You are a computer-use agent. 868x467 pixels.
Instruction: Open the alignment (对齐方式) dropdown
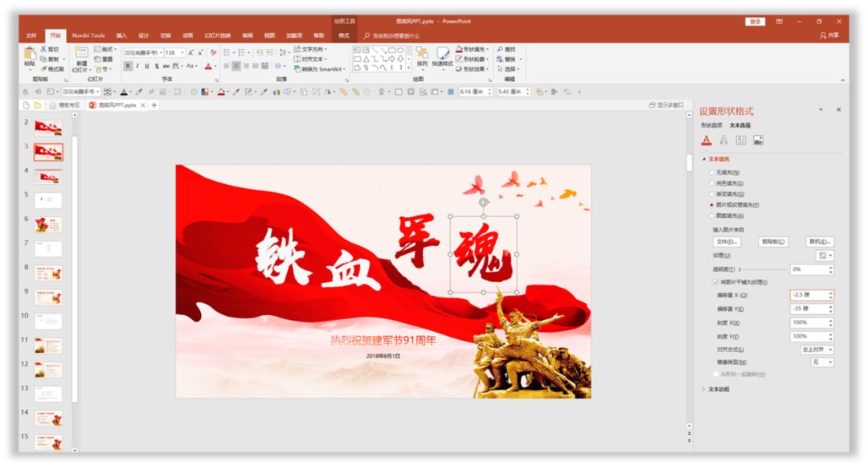(x=817, y=350)
